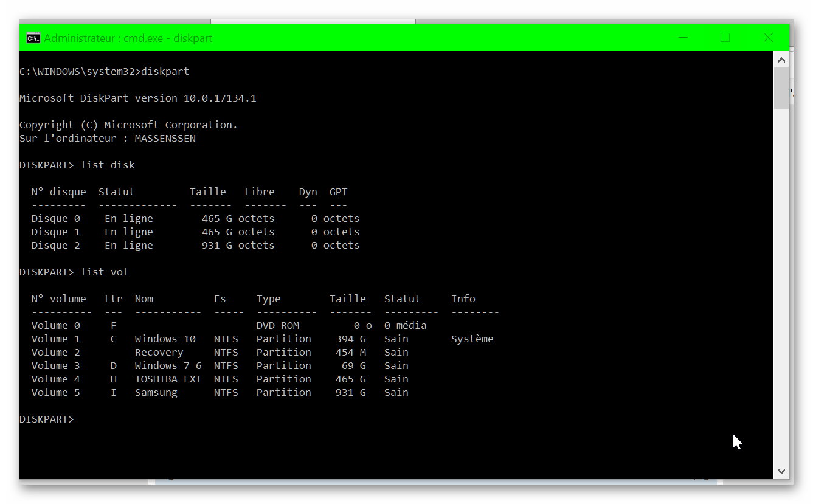Click the 'Volume 4' row label

[56, 379]
